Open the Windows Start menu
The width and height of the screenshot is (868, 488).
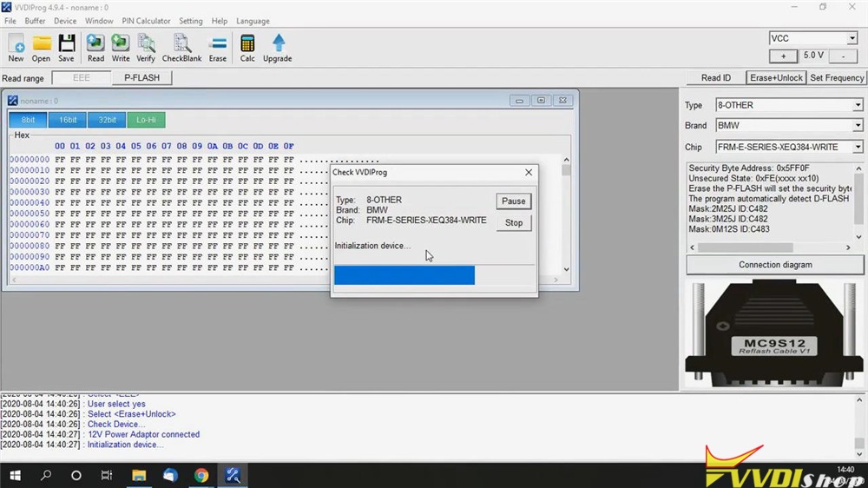(x=15, y=475)
